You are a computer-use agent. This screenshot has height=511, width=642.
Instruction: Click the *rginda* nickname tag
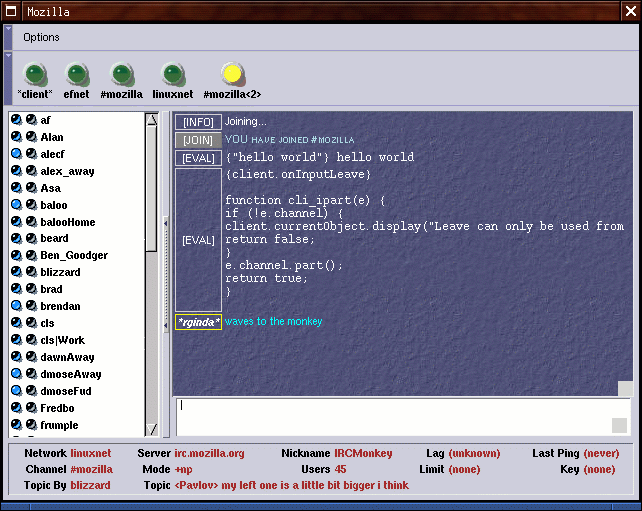tap(199, 322)
